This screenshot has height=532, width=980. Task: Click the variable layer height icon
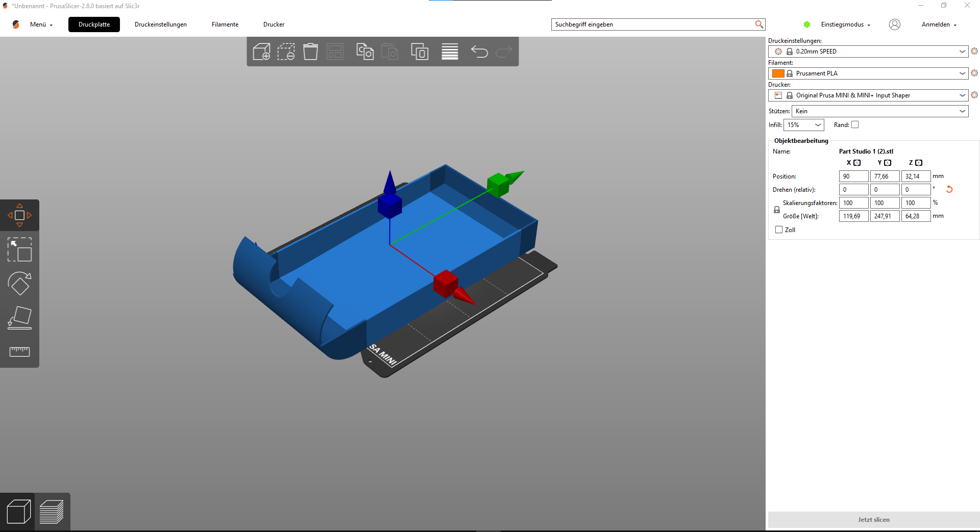(x=450, y=52)
